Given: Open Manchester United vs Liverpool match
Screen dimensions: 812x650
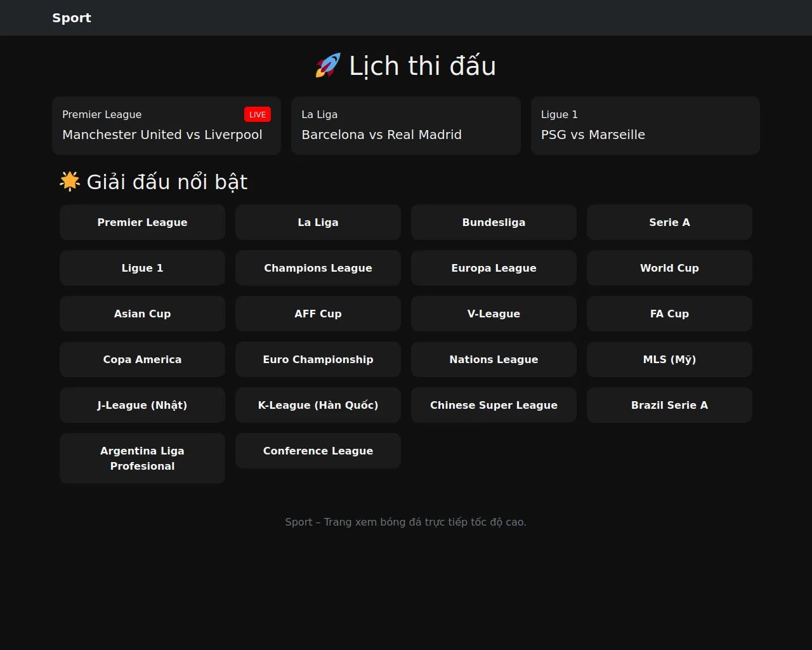Looking at the screenshot, I should pos(162,135).
